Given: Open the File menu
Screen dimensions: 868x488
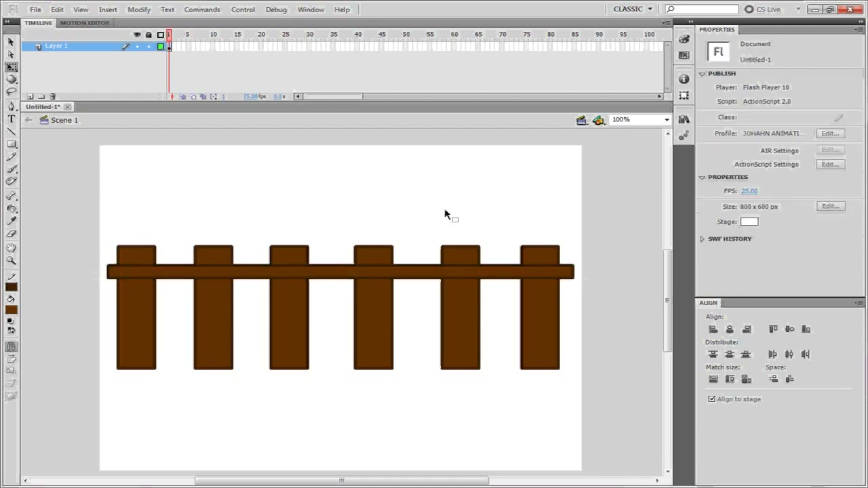Looking at the screenshot, I should pyautogui.click(x=35, y=9).
